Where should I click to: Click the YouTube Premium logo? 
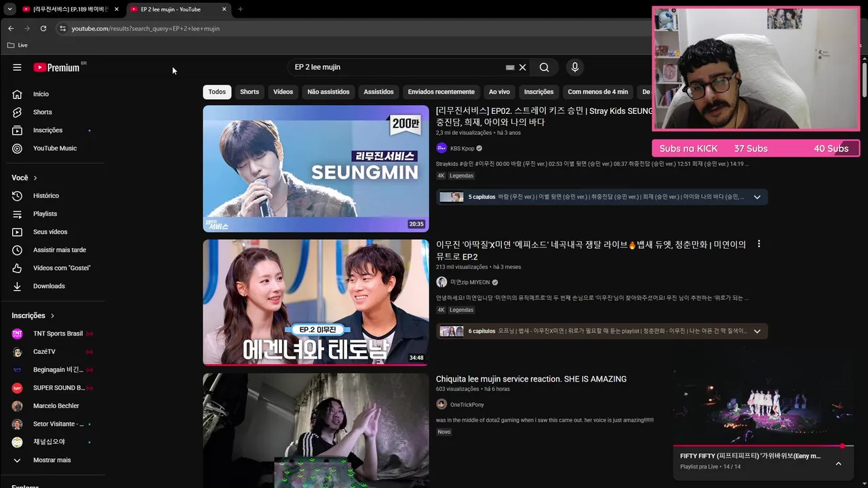(57, 67)
